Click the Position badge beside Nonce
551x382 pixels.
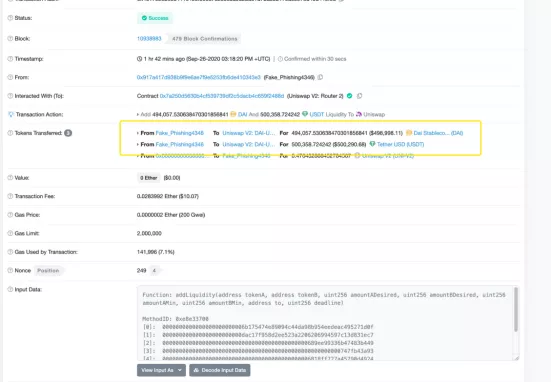(x=48, y=271)
